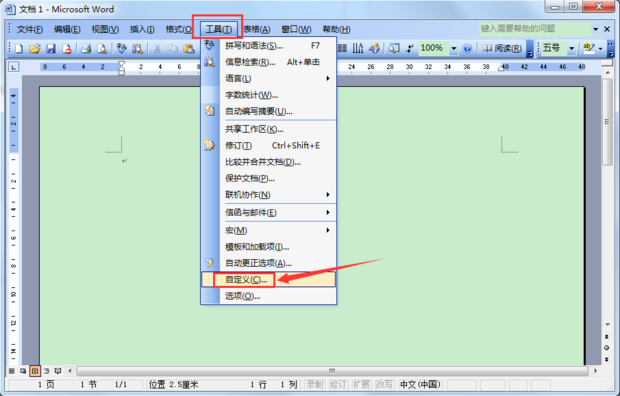Open a file with the Open folder icon
The width and height of the screenshot is (620, 396).
point(35,49)
